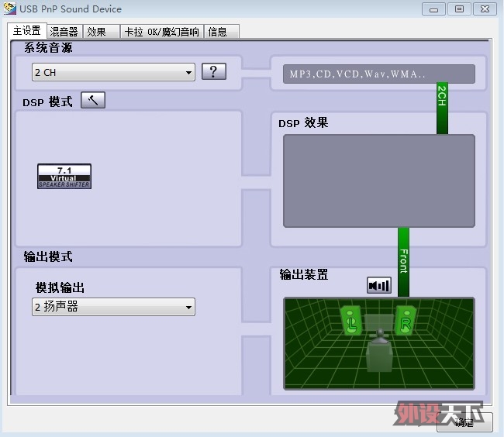Click the green 2CH connector bar
504x437 pixels.
442,108
